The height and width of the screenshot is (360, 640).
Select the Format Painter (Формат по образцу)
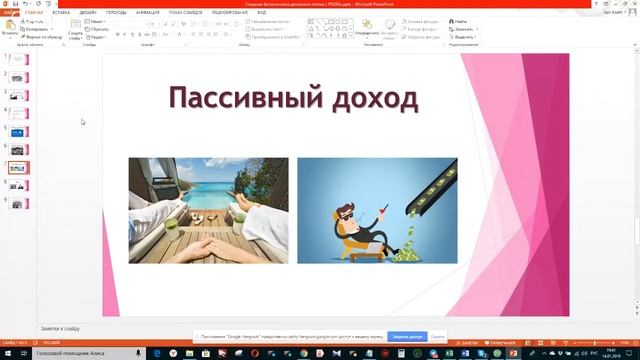(41, 37)
